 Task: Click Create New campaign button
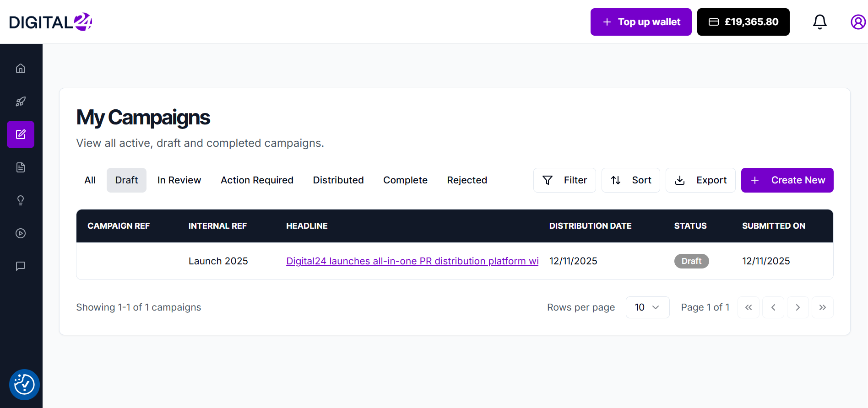click(787, 180)
